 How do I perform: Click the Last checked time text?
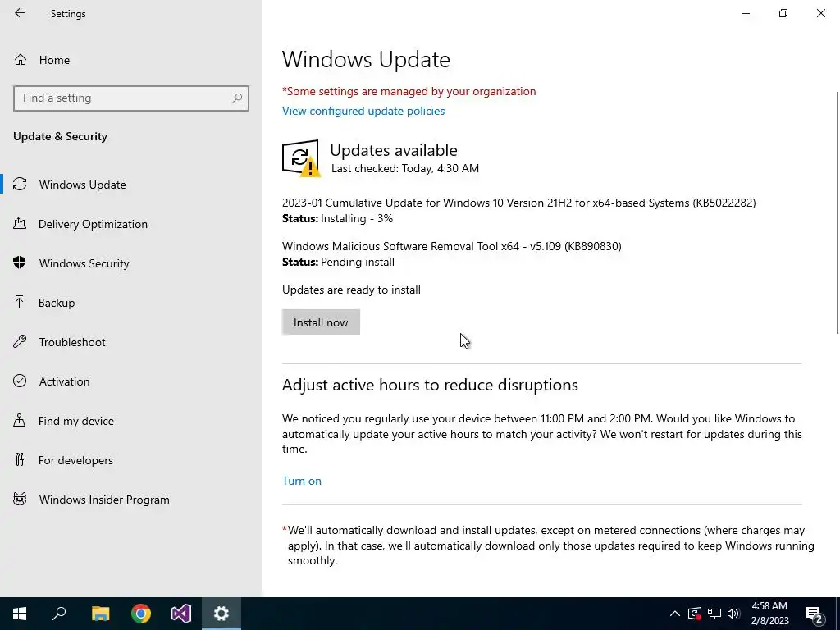tap(405, 168)
